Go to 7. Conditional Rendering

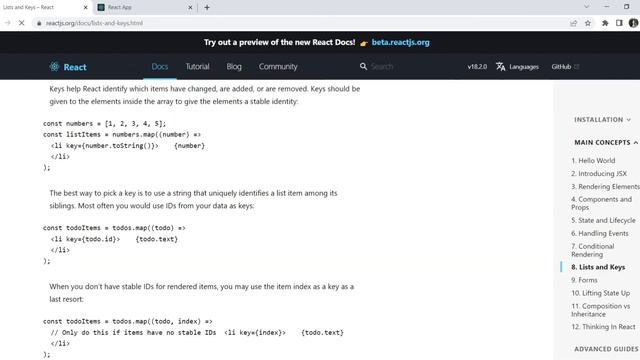(593, 250)
